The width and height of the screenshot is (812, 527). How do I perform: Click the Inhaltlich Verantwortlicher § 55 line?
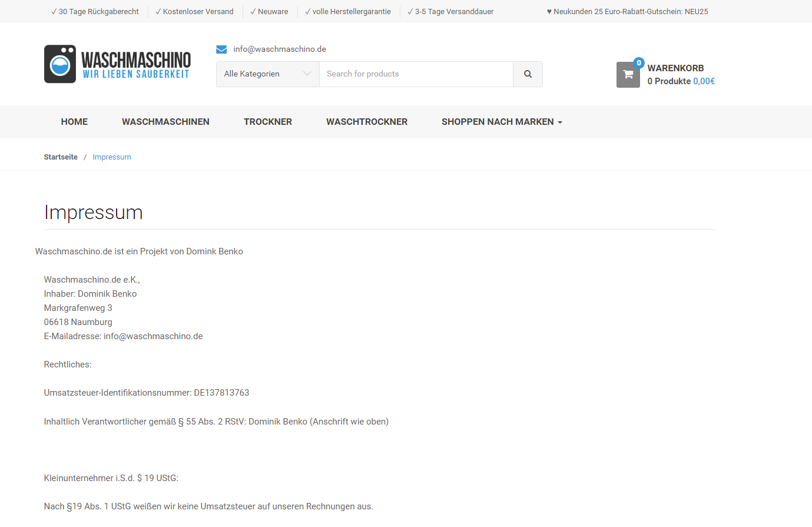216,422
